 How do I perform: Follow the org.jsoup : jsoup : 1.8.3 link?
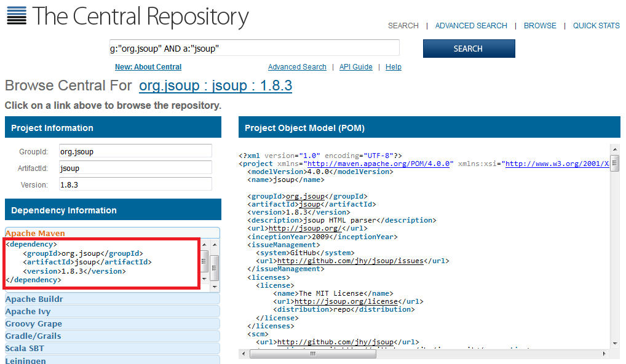click(215, 85)
